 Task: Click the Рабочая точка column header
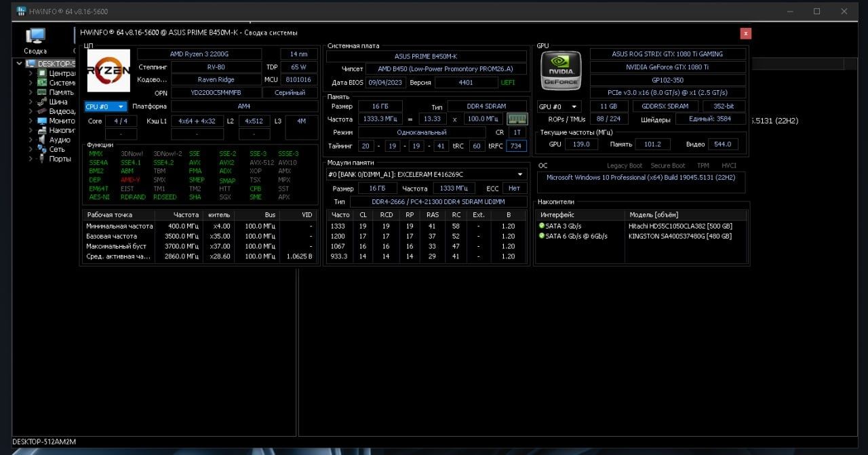(117, 214)
